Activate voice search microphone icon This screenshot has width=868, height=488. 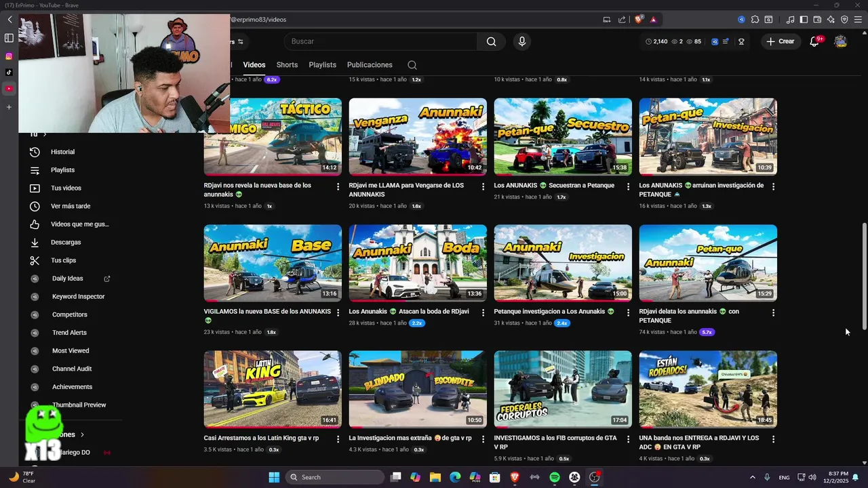pyautogui.click(x=521, y=41)
